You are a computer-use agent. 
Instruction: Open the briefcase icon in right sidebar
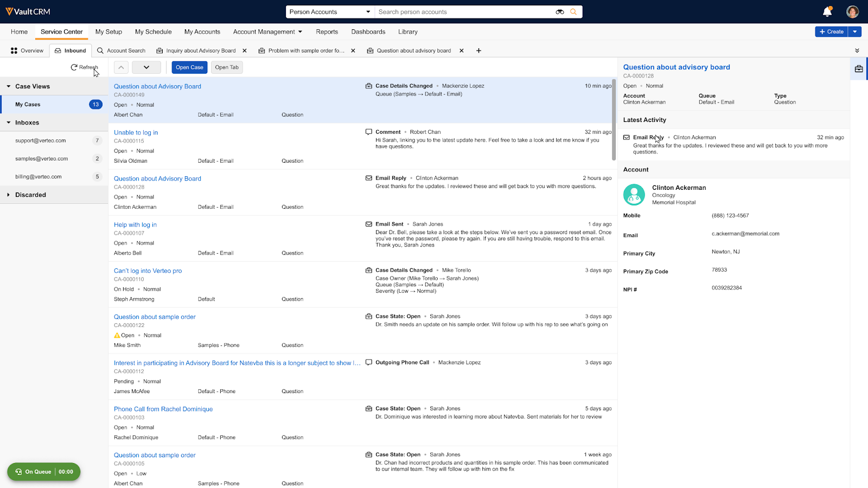tap(859, 69)
